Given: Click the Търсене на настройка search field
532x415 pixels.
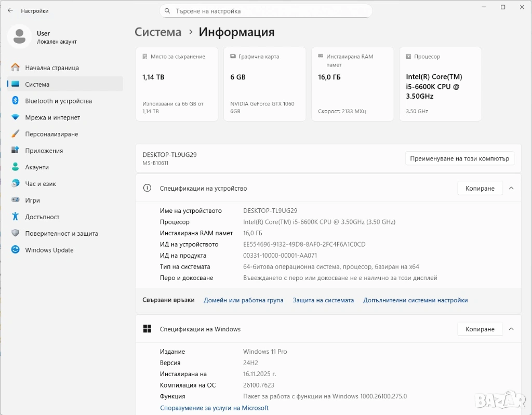Looking at the screenshot, I should pos(265,11).
